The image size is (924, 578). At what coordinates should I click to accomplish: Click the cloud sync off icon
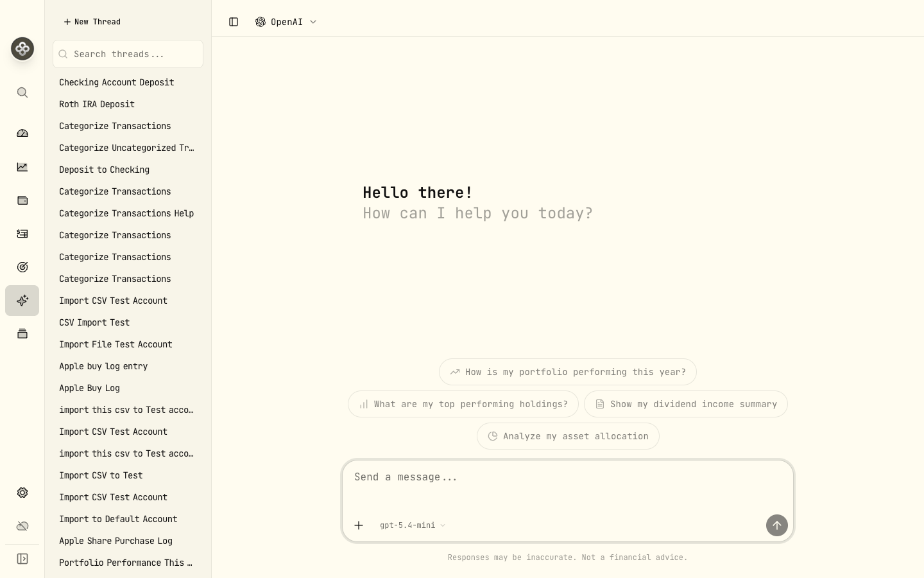[x=22, y=526]
